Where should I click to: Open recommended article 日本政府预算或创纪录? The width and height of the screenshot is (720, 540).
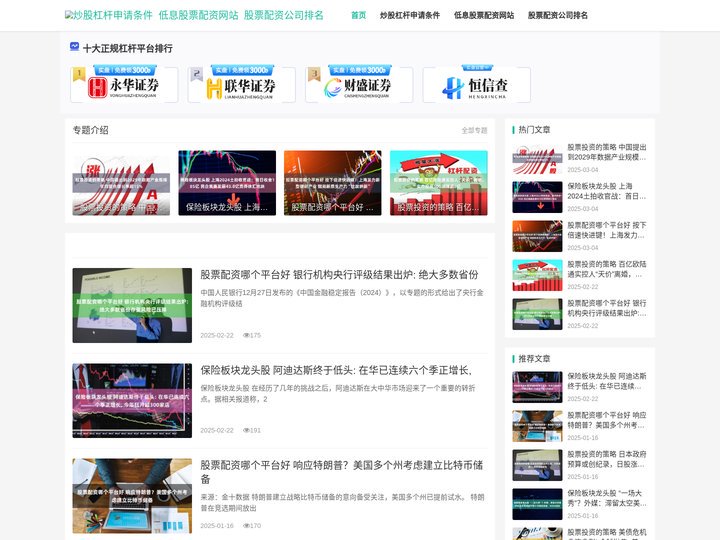pyautogui.click(x=607, y=459)
